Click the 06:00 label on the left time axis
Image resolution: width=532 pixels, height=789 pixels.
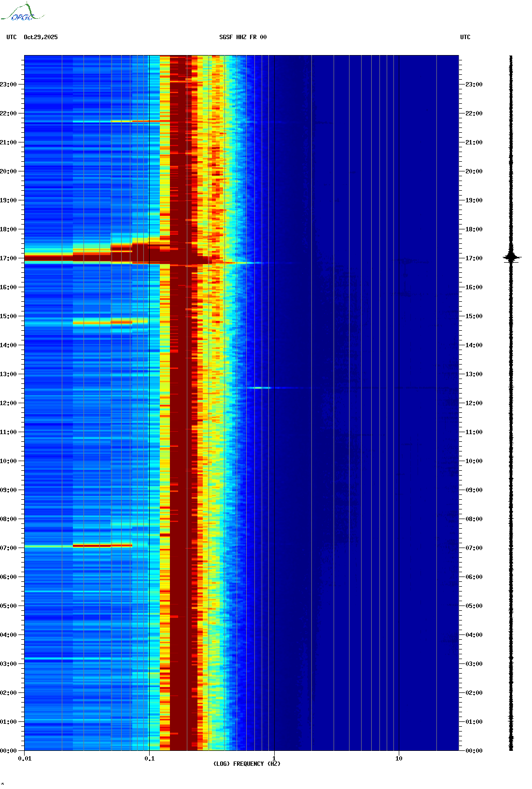[9, 577]
